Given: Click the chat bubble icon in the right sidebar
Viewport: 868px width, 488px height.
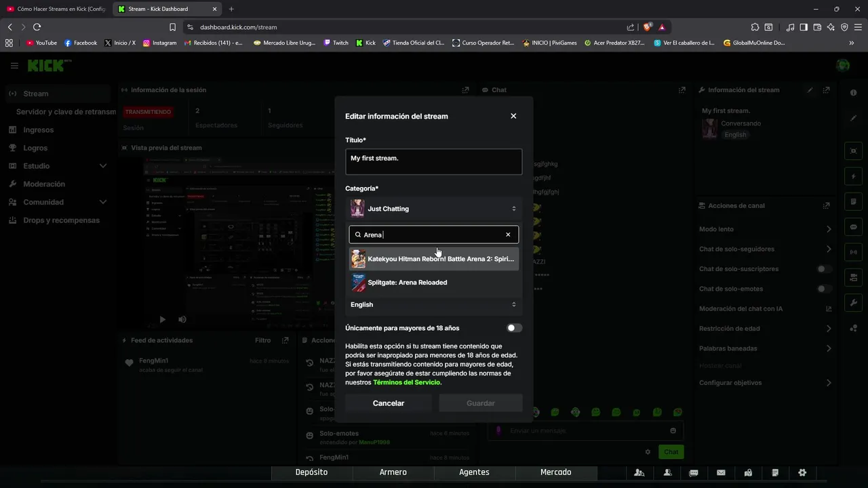Looking at the screenshot, I should coord(854,226).
